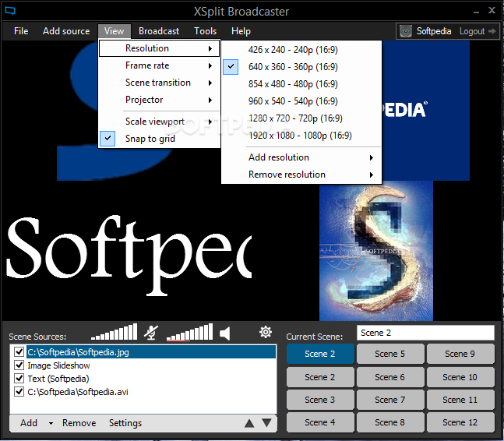This screenshot has height=441, width=504.
Task: Open the Tools menu
Action: pos(205,31)
